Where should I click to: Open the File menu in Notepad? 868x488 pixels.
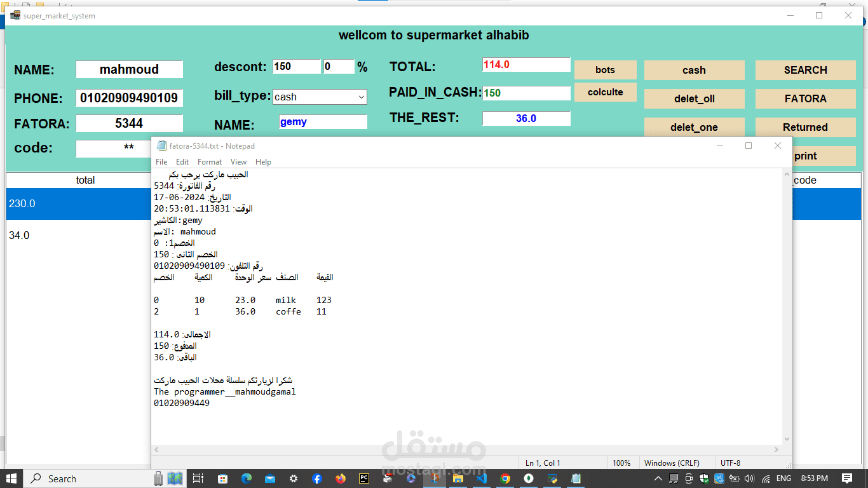(x=161, y=162)
